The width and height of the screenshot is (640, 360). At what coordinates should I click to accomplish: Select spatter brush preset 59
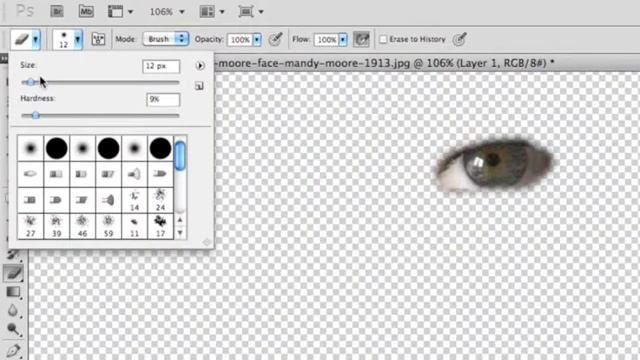(109, 226)
